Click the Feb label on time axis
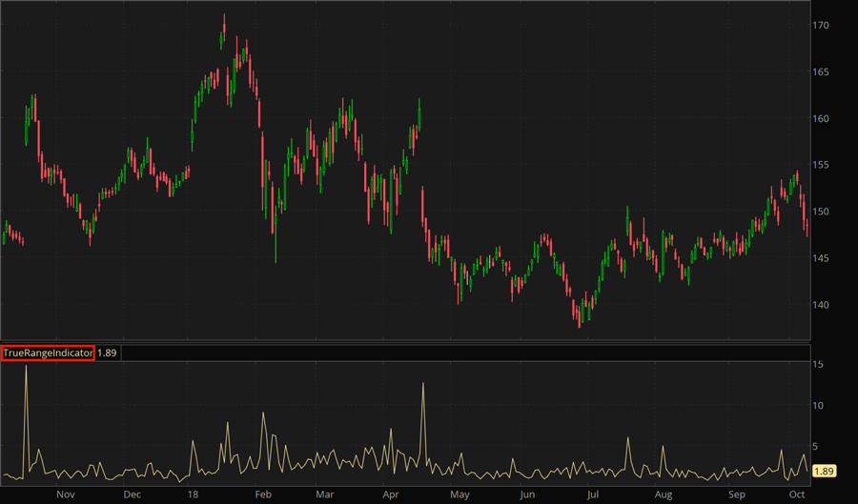 [x=263, y=494]
